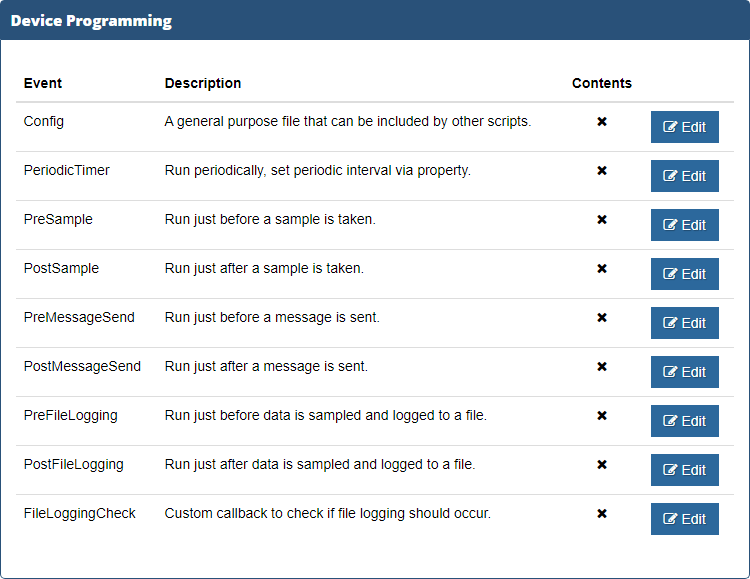Open PostFileLogging script with Edit
This screenshot has height=579, width=750.
click(684, 470)
